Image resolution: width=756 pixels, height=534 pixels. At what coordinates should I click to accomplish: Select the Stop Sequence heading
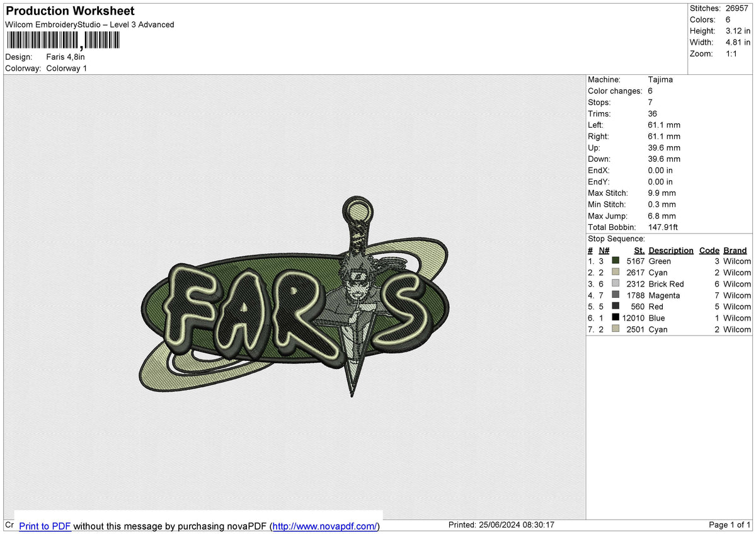point(616,239)
